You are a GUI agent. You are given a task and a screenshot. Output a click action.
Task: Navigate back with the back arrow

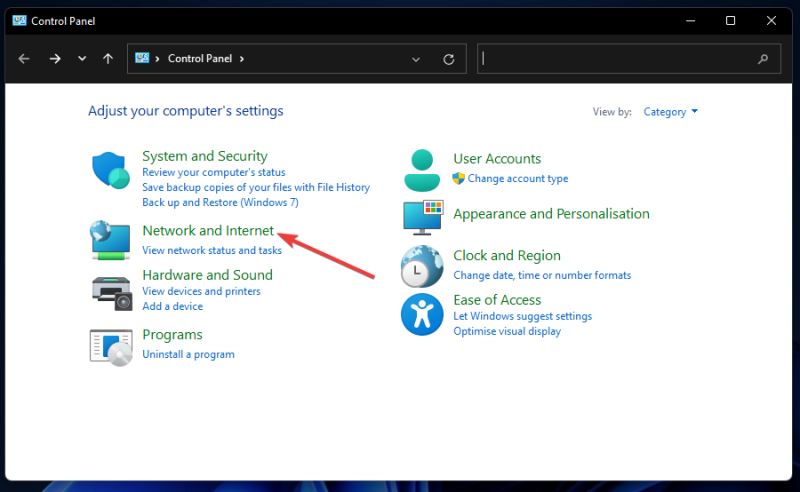pos(24,59)
